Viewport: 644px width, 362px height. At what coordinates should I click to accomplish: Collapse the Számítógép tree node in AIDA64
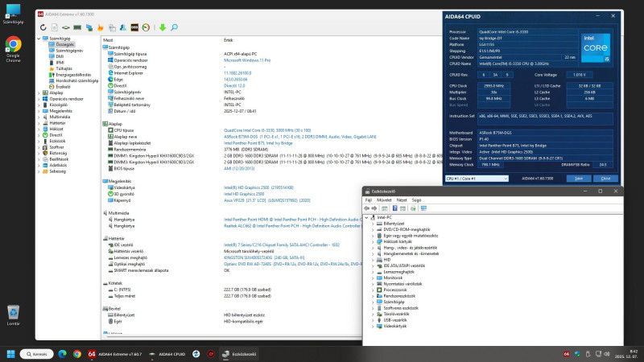(39, 39)
